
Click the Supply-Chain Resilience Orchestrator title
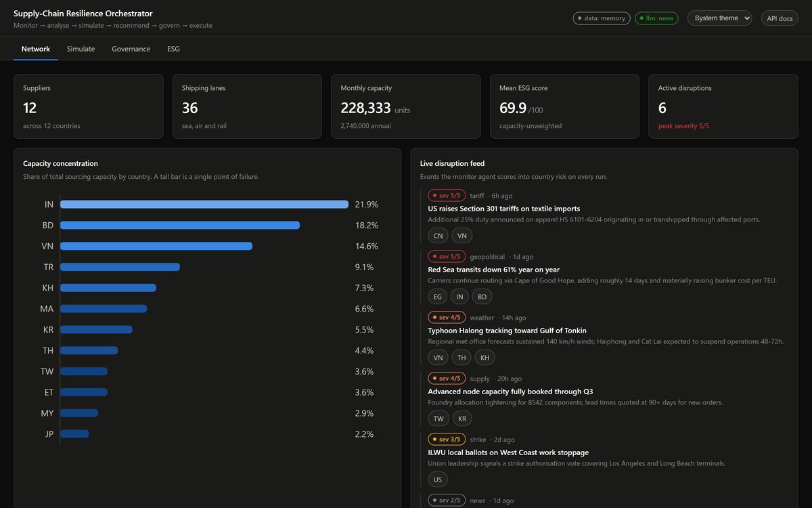(x=83, y=14)
